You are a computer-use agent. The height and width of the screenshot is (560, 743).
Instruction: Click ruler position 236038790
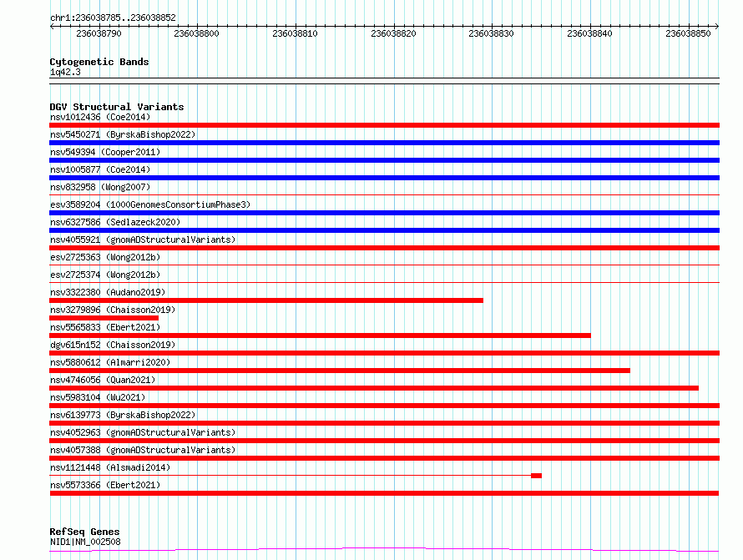pos(99,33)
